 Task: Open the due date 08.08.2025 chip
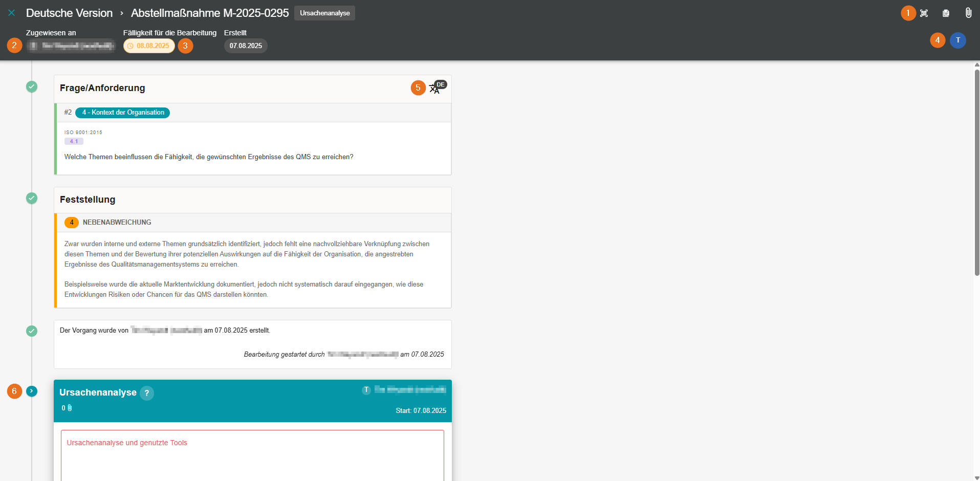click(x=149, y=46)
